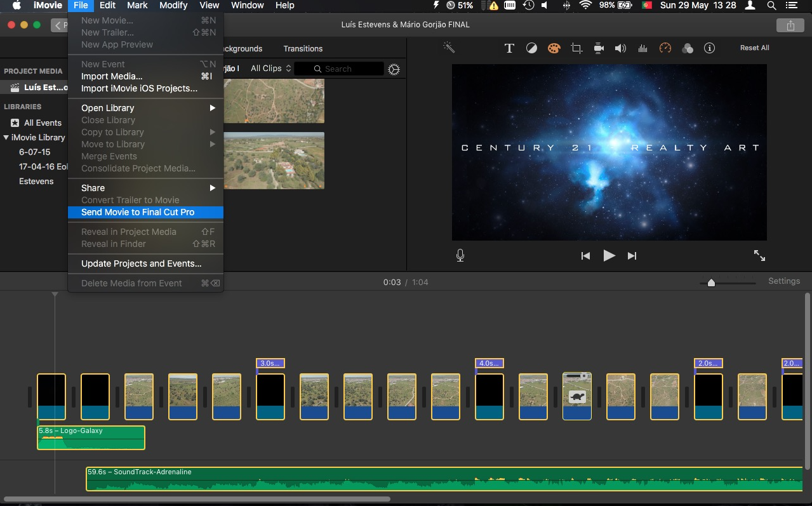Select the Estevens event
Image resolution: width=812 pixels, height=506 pixels.
(36, 182)
